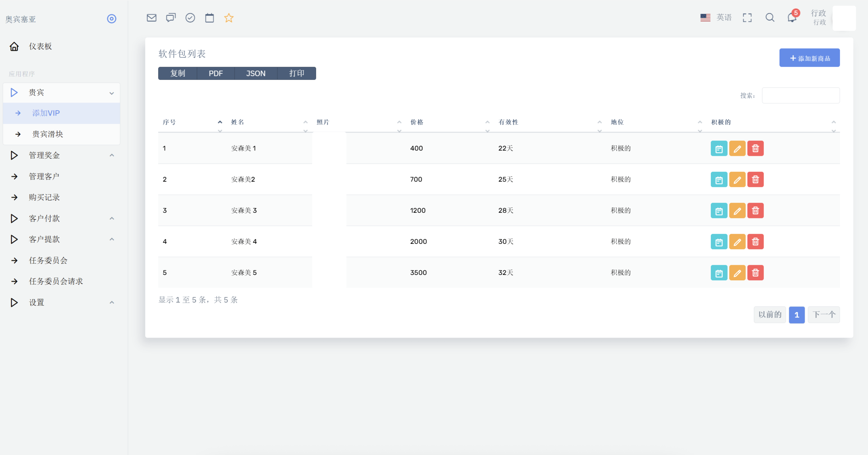Switch to the JSON export tab
The image size is (868, 455).
pos(255,73)
